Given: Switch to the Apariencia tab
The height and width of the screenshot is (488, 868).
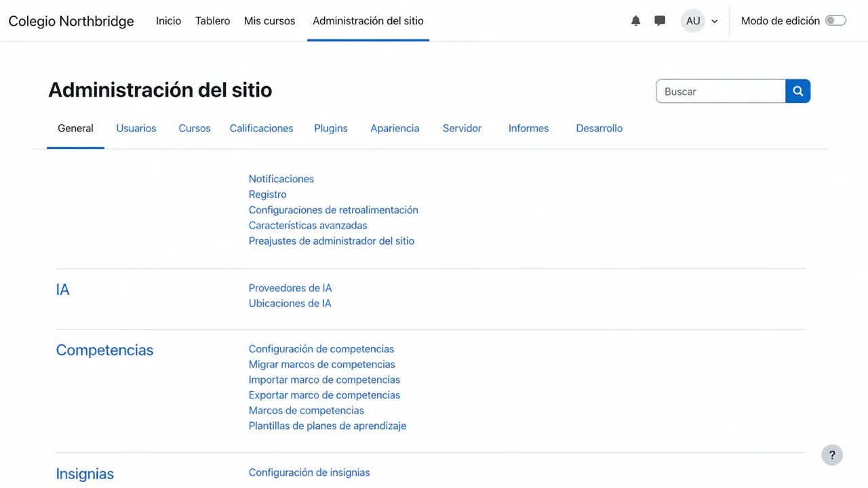Looking at the screenshot, I should coord(395,128).
